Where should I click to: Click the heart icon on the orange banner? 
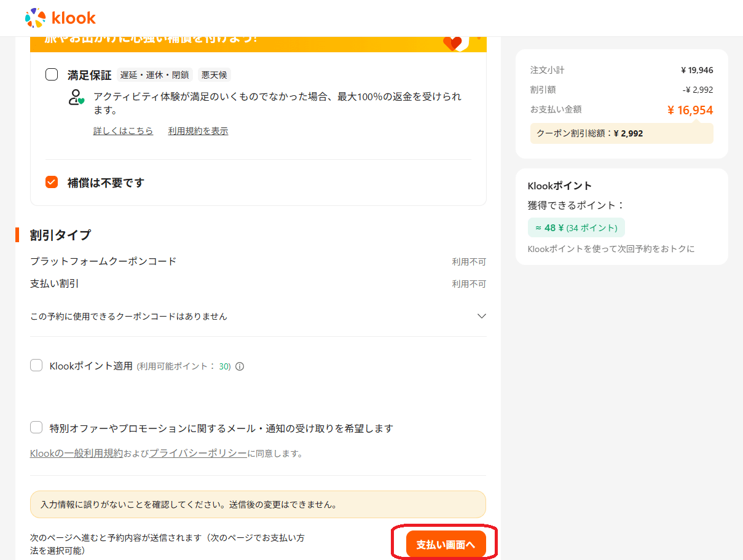pyautogui.click(x=452, y=43)
